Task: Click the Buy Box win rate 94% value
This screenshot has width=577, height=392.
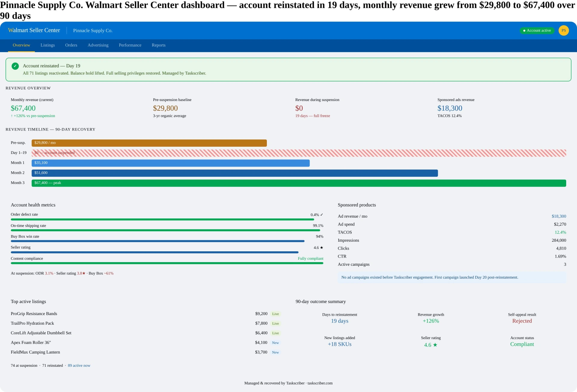Action: [320, 237]
